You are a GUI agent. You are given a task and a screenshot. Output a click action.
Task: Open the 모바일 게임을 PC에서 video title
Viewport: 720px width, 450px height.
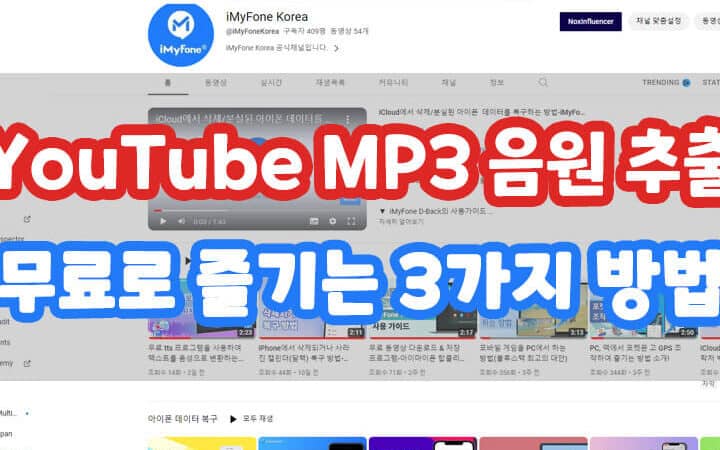[524, 353]
